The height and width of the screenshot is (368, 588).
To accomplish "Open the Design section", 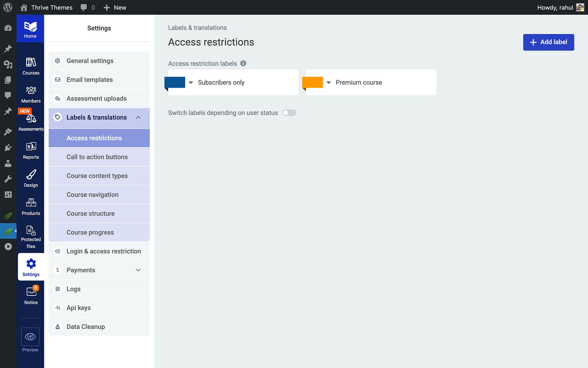I will click(x=30, y=178).
